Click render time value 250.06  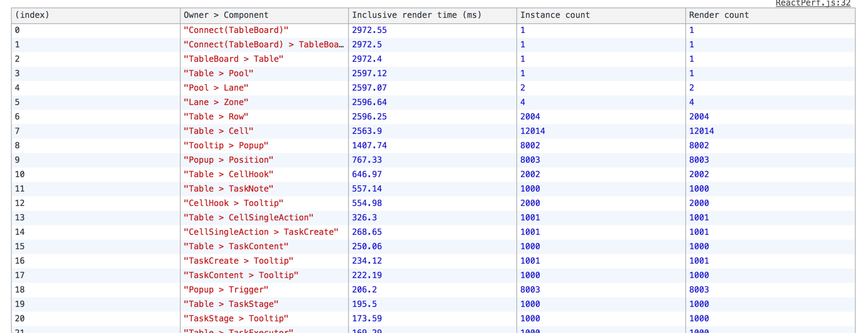coord(367,247)
